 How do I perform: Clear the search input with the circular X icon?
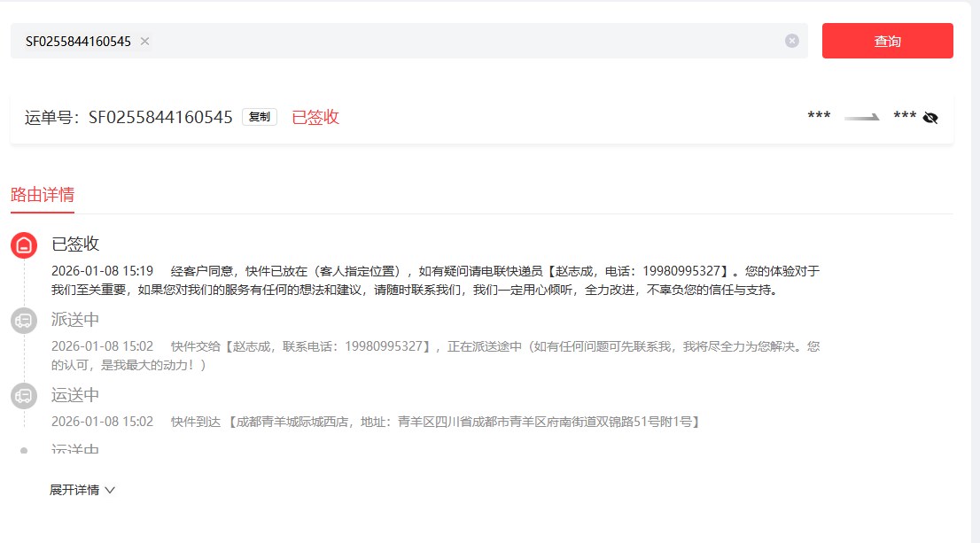pyautogui.click(x=792, y=41)
